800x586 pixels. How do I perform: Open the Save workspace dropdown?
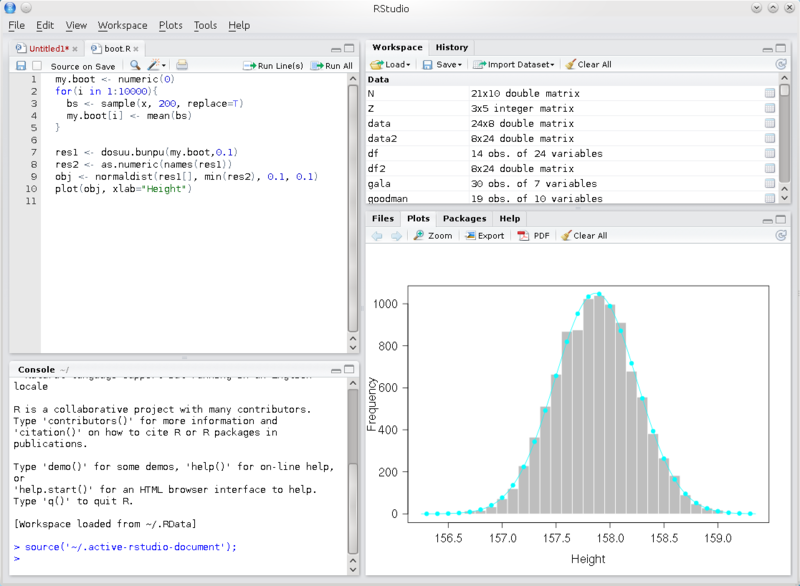point(442,64)
